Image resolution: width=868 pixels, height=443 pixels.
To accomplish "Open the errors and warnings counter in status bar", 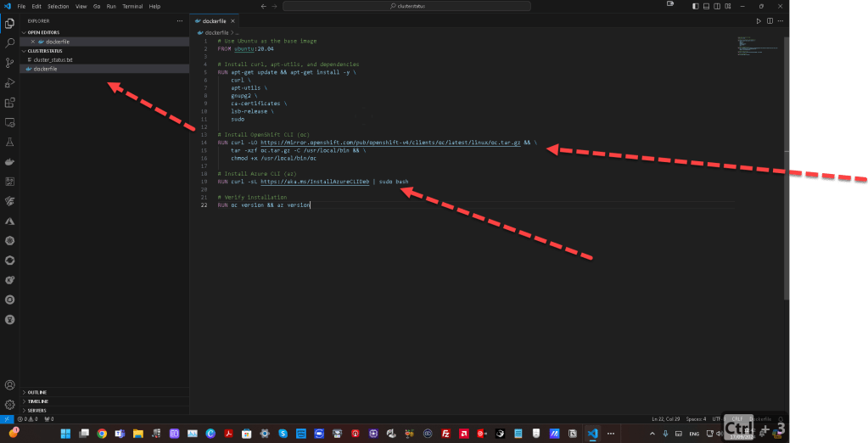I will point(27,419).
